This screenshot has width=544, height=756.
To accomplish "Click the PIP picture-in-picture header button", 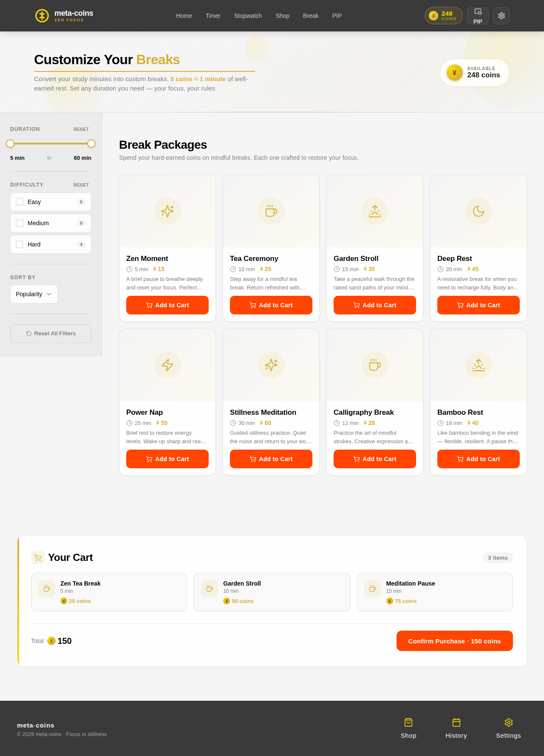I will point(478,16).
